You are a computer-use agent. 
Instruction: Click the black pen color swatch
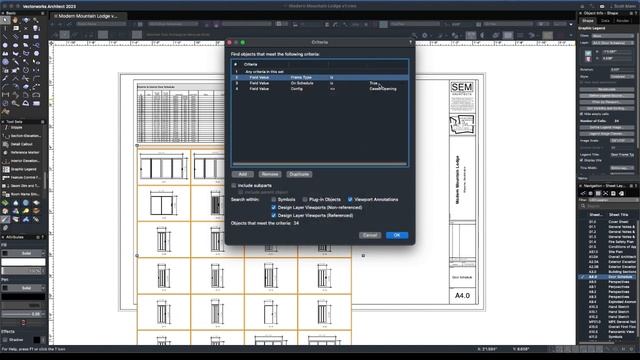tap(23, 297)
